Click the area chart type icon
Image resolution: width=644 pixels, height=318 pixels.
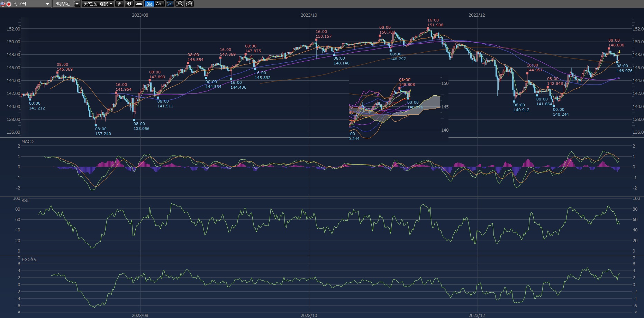coord(139,4)
